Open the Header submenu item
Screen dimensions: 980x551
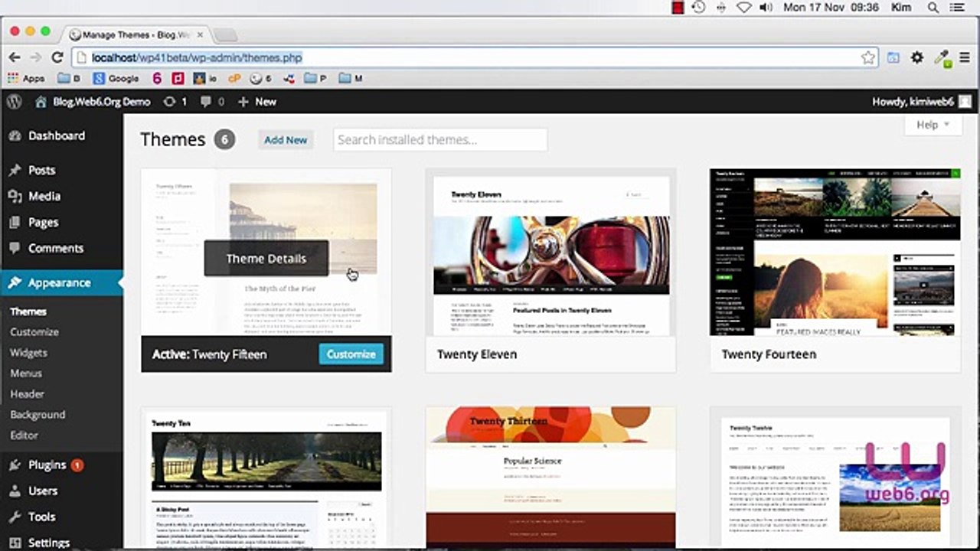click(x=27, y=394)
